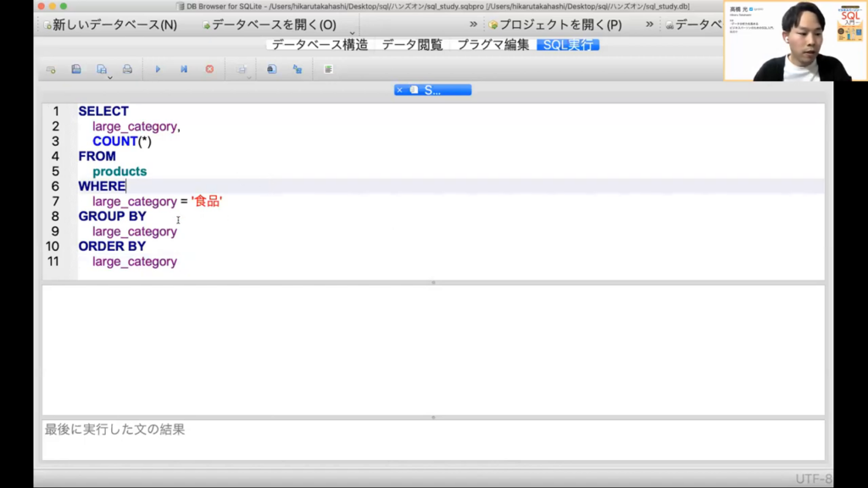Image resolution: width=868 pixels, height=488 pixels.
Task: Close the SQL editor tab with x
Action: click(400, 90)
